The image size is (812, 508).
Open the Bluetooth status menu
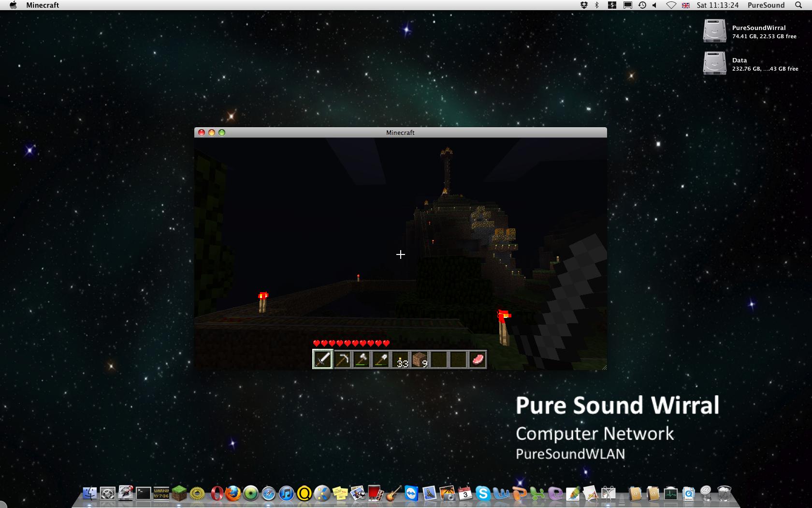597,5
